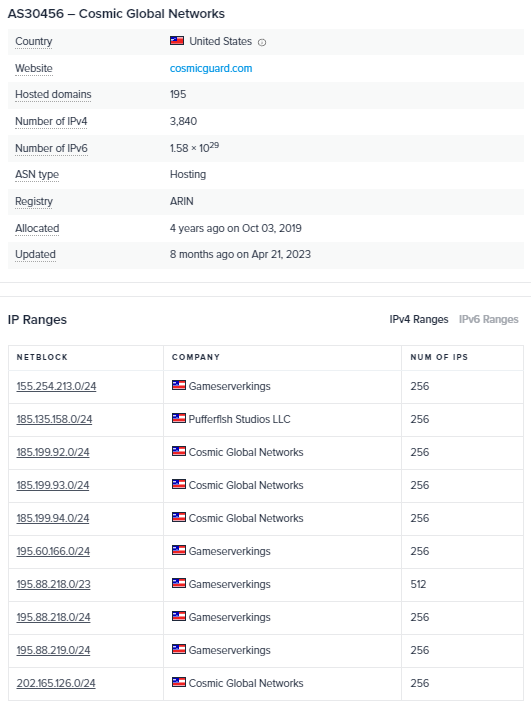
Task: Click the flag icon in 195.60.166.0/24 row
Action: click(179, 550)
